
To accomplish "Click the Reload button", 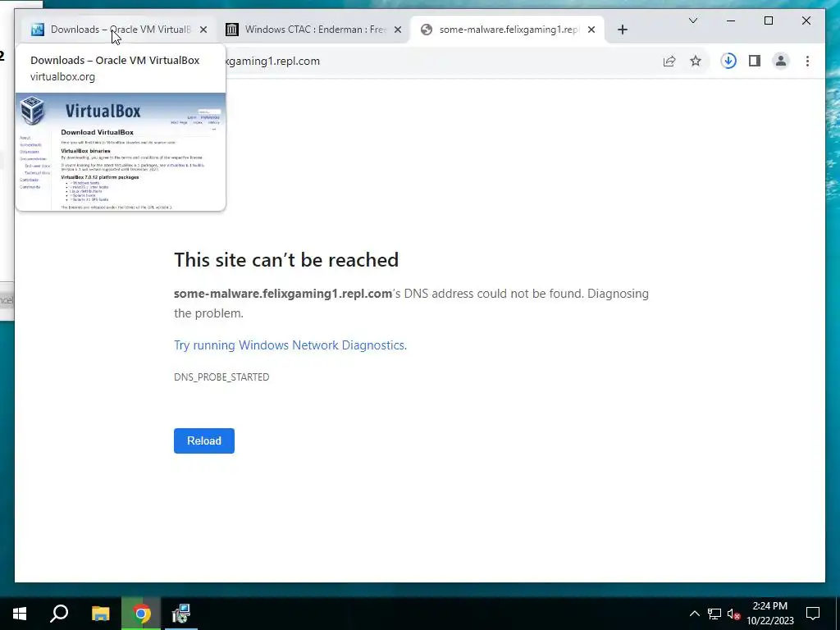I will tap(204, 441).
